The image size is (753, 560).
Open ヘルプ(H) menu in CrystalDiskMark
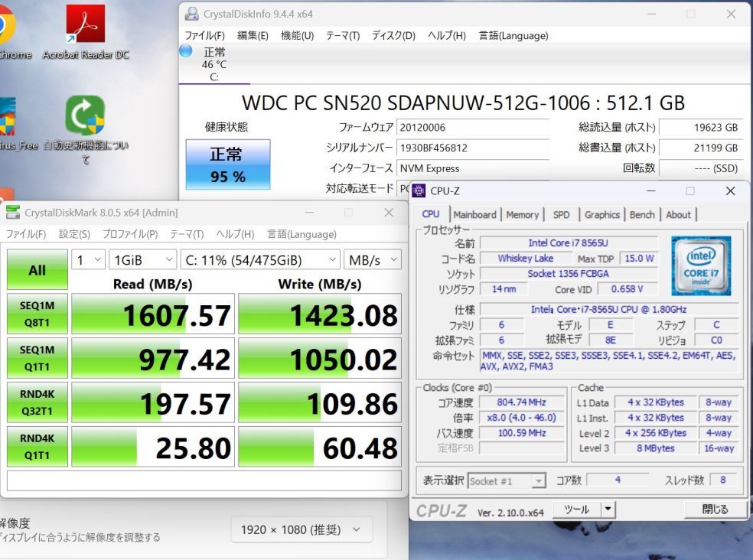click(x=235, y=234)
